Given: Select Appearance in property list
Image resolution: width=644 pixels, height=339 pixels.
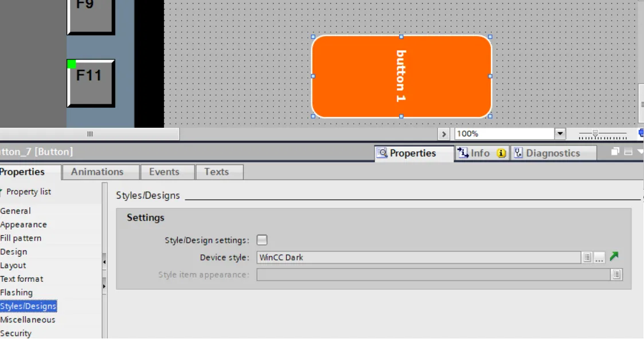Looking at the screenshot, I should point(24,224).
